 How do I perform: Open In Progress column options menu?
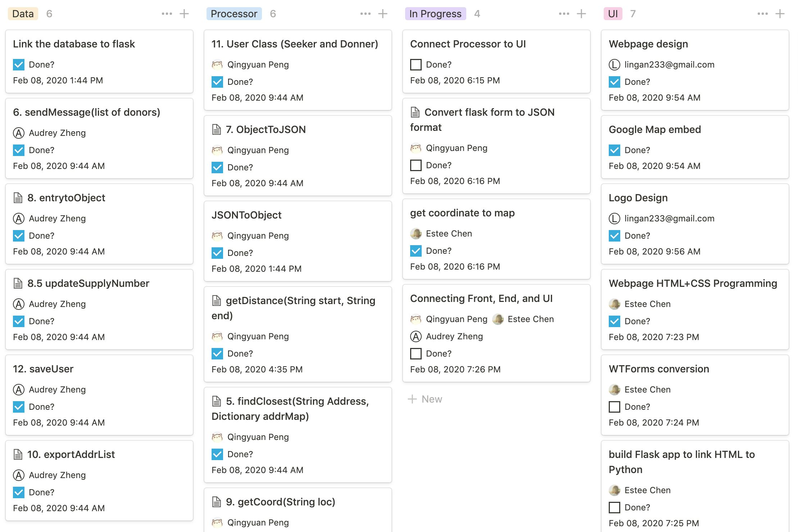click(564, 14)
